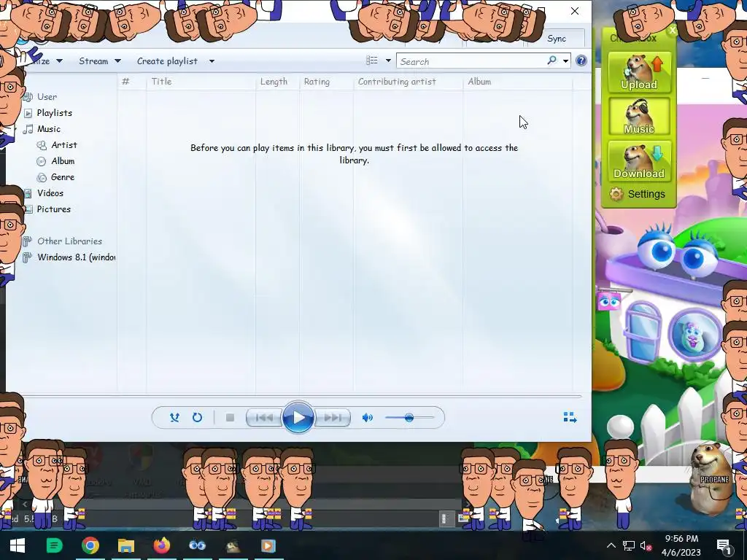Screen dimensions: 747x560
Task: Click the search magnifier icon
Action: 551,61
